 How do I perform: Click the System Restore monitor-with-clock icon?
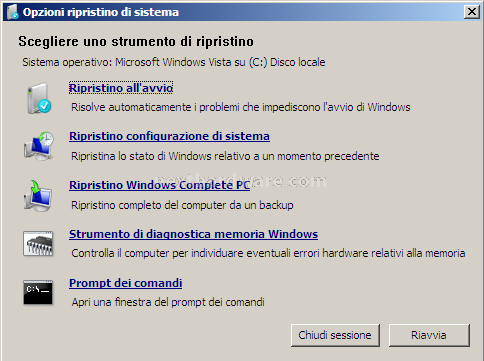[x=39, y=147]
